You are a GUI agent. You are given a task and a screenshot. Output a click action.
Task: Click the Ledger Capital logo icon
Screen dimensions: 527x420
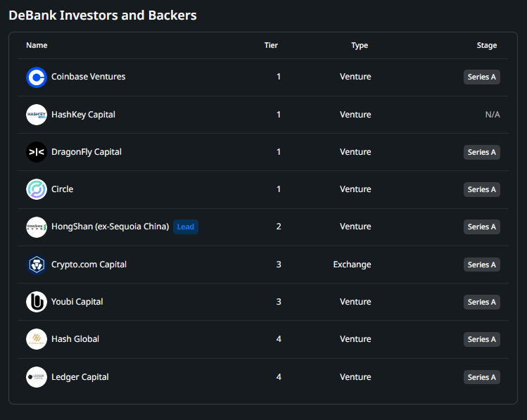pyautogui.click(x=37, y=377)
